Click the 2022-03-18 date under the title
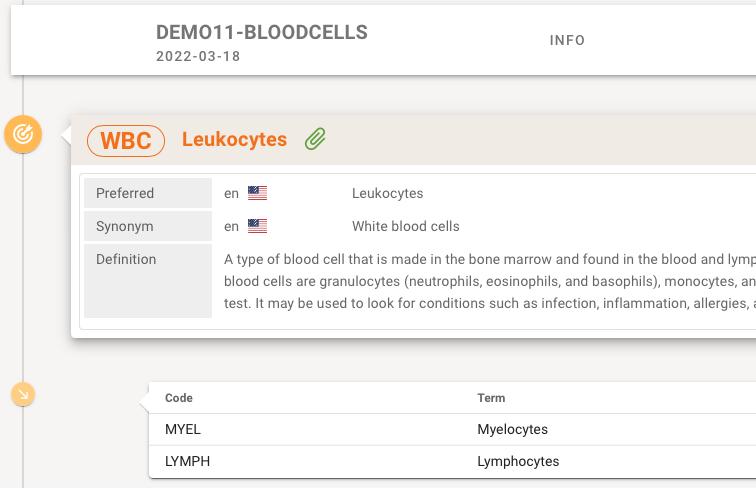The height and width of the screenshot is (488, 756). click(198, 57)
